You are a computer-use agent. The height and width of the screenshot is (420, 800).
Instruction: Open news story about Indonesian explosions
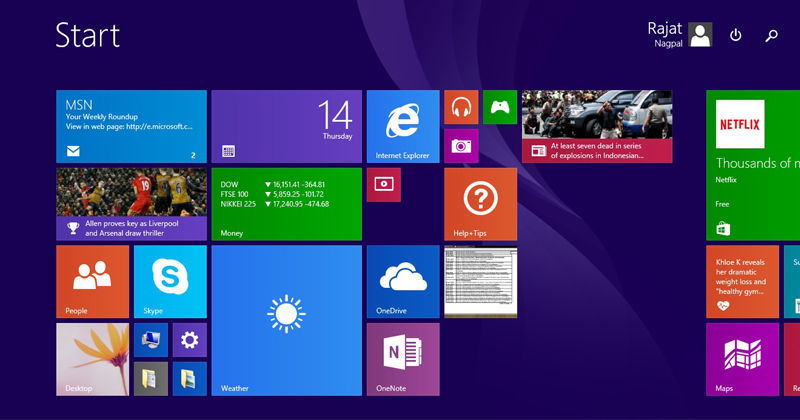(597, 126)
